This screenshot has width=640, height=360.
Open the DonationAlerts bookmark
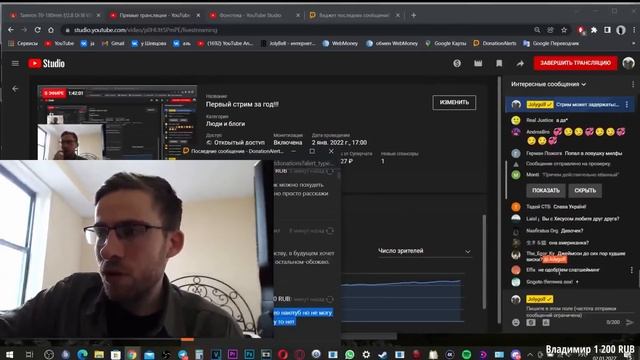pos(495,43)
